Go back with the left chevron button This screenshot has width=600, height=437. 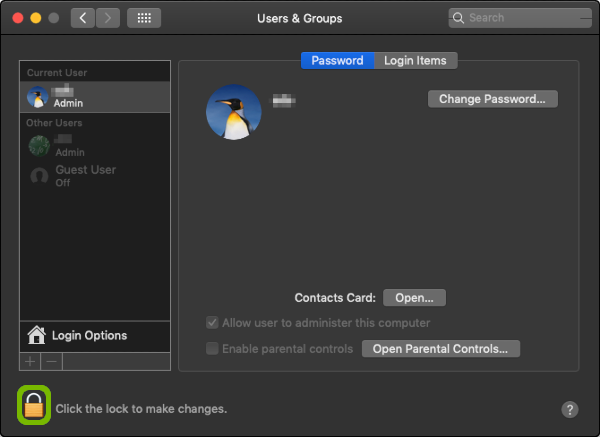[x=83, y=18]
